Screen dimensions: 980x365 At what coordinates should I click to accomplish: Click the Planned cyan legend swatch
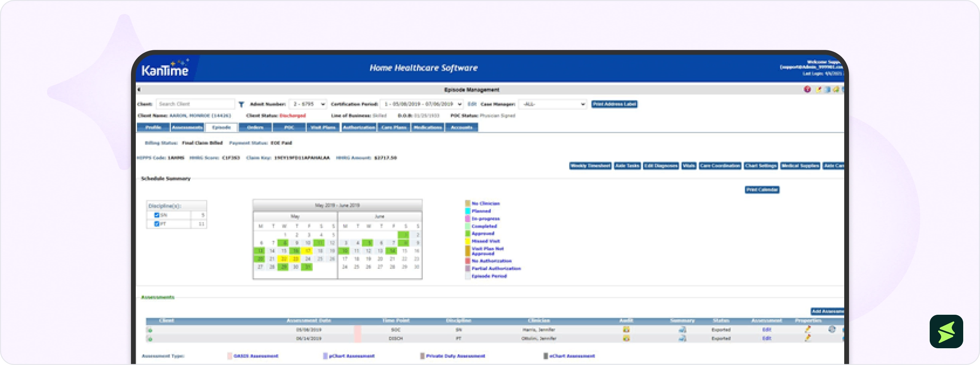click(468, 211)
